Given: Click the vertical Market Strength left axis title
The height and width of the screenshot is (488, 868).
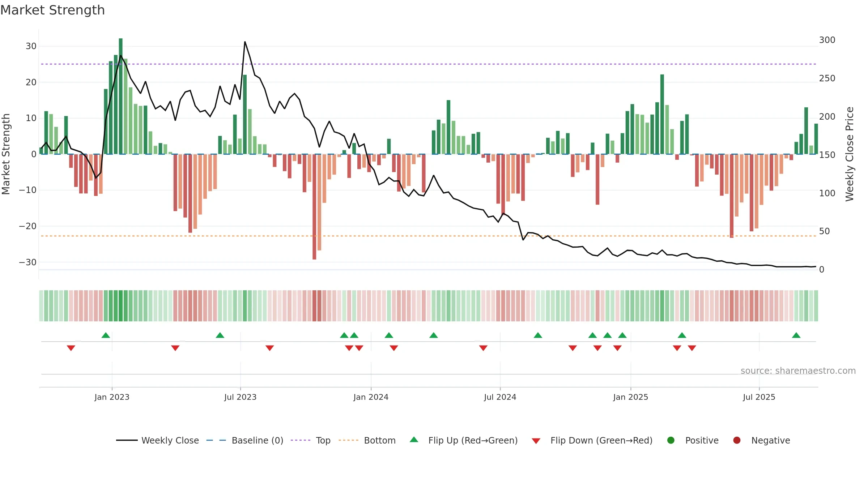Looking at the screenshot, I should 6,154.
